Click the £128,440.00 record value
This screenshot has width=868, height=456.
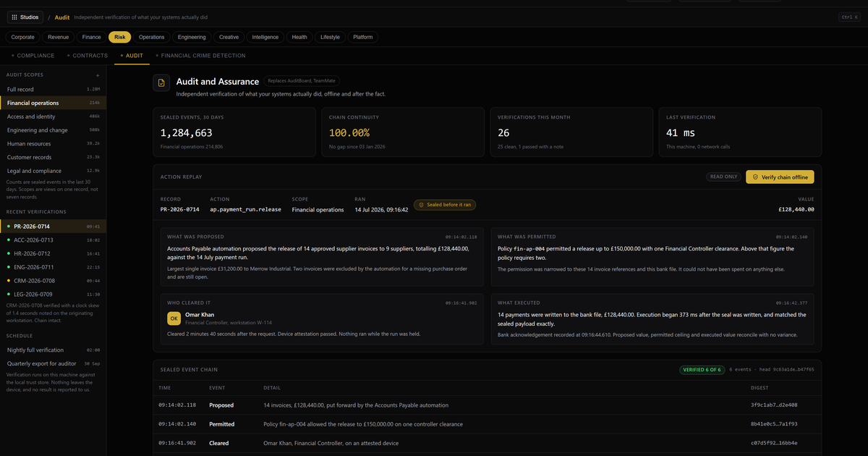coord(796,210)
